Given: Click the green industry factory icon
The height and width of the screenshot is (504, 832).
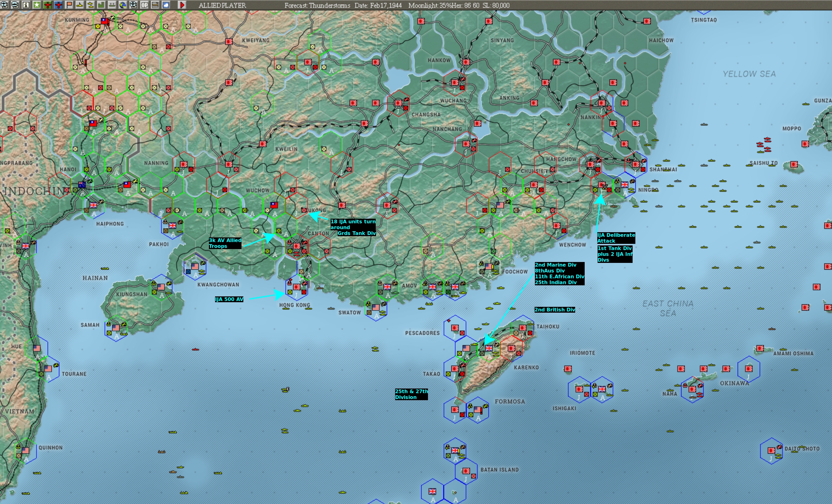Looking at the screenshot, I should pyautogui.click(x=101, y=5).
